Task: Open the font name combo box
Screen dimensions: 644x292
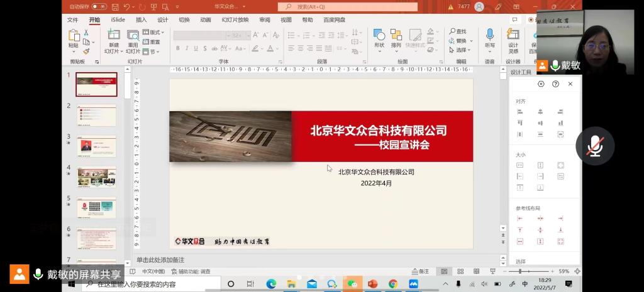Action: click(202, 36)
